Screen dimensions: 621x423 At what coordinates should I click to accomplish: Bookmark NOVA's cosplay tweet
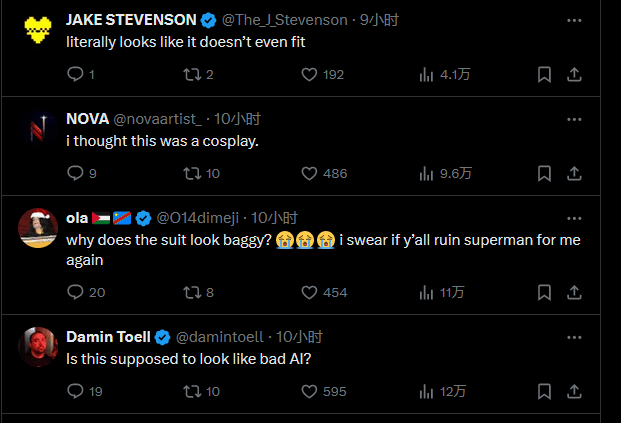tap(544, 173)
